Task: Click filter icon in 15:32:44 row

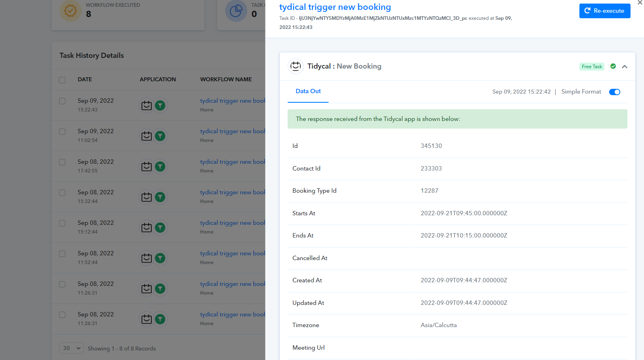Action: pyautogui.click(x=160, y=197)
